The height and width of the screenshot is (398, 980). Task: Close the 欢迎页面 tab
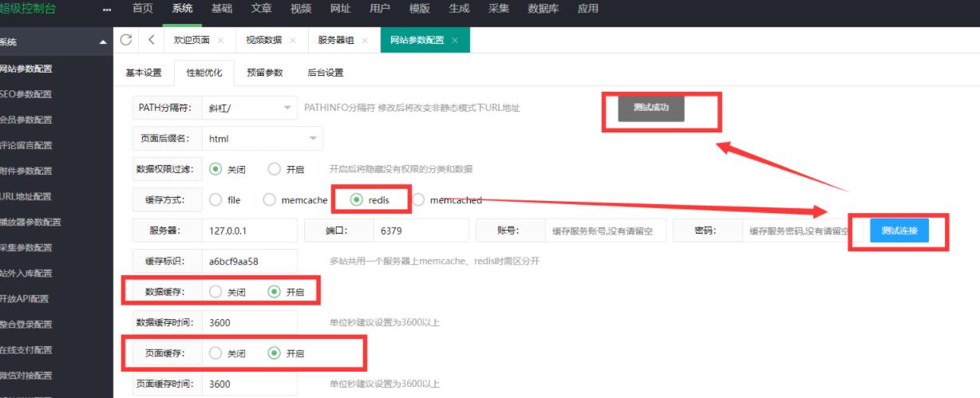tap(220, 40)
